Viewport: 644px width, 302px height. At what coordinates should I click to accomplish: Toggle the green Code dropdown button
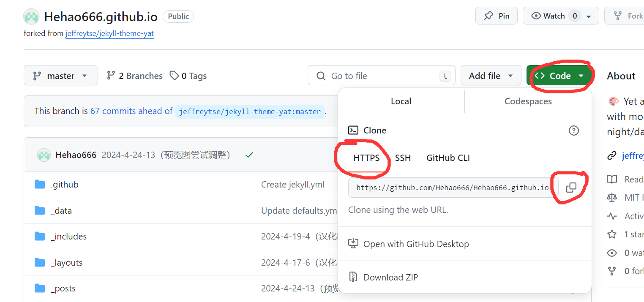coord(559,76)
